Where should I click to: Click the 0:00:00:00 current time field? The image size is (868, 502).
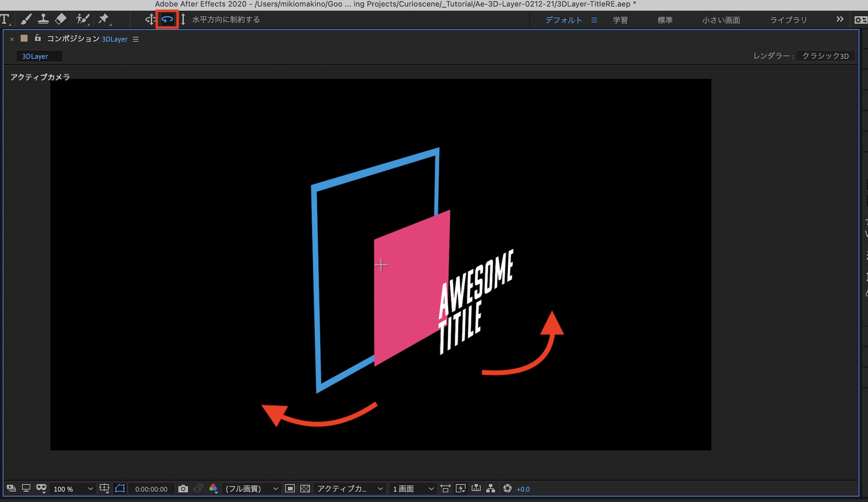[151, 489]
